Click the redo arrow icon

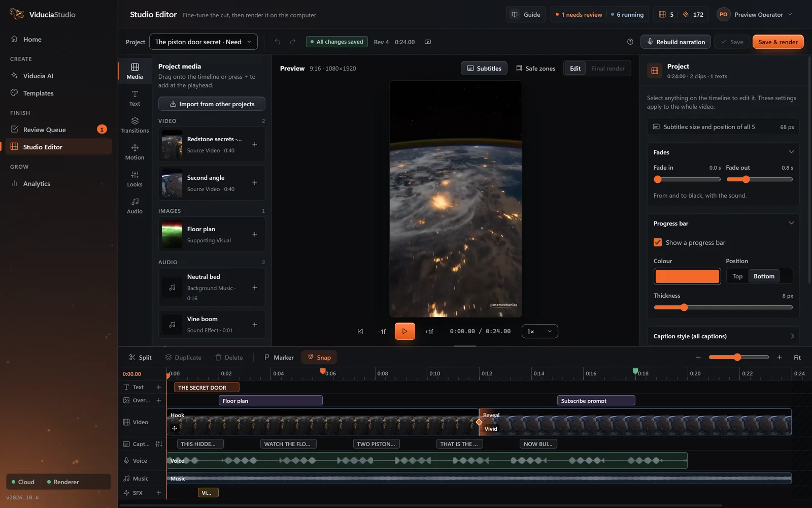[293, 42]
